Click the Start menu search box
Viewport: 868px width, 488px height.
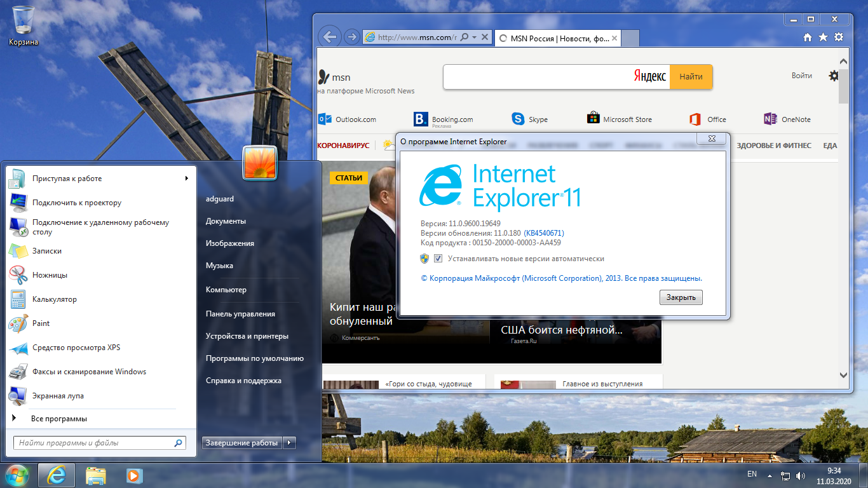click(100, 443)
